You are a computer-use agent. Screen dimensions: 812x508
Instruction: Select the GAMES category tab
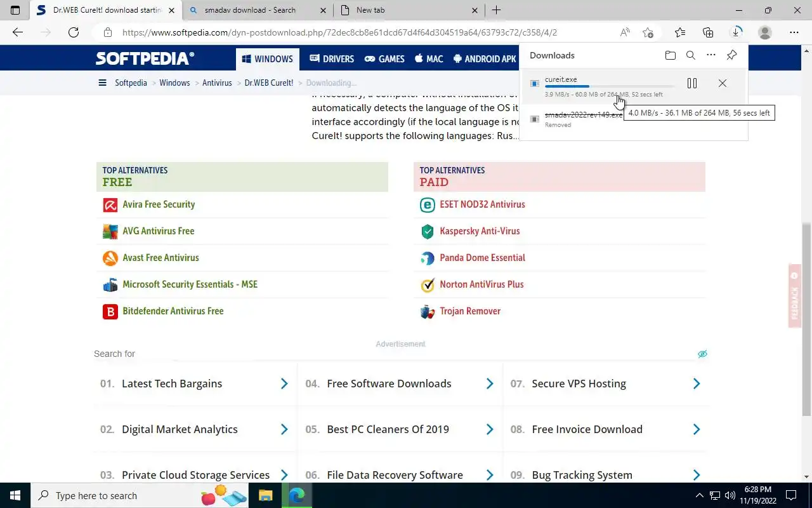384,59
